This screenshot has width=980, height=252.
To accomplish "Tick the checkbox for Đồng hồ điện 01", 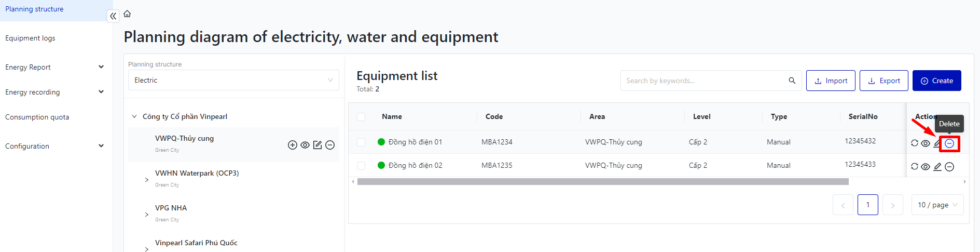I will click(x=361, y=142).
